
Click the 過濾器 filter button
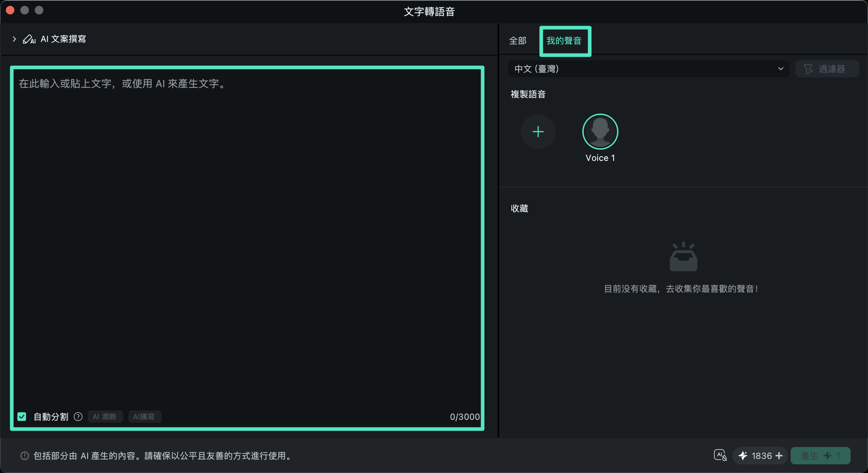coord(827,69)
